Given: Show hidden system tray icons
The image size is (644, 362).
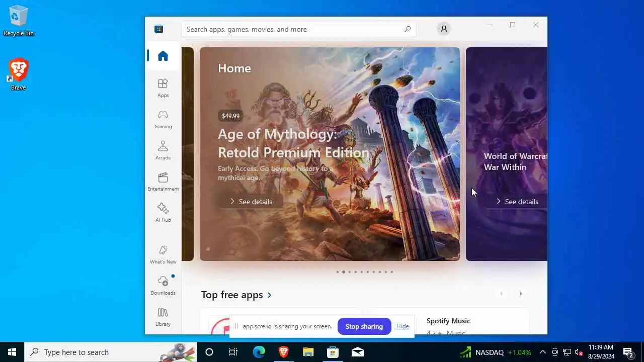Looking at the screenshot, I should pyautogui.click(x=542, y=352).
